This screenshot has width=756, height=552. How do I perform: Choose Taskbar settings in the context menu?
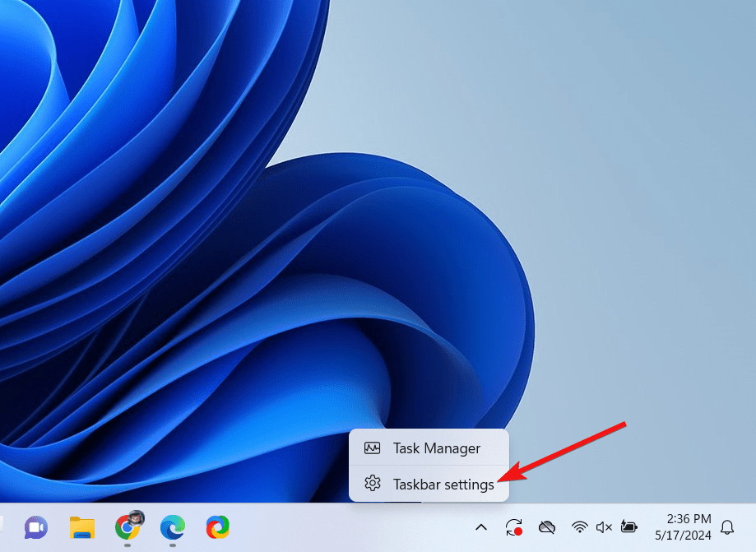(429, 484)
